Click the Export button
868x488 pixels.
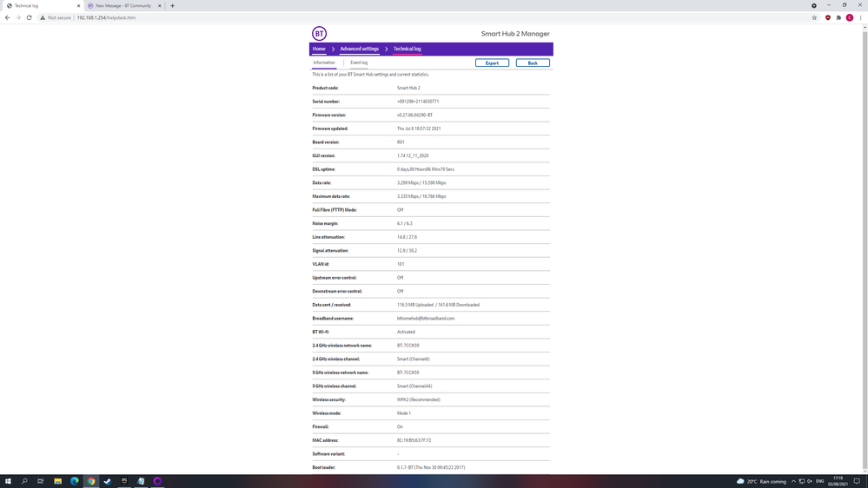[492, 63]
